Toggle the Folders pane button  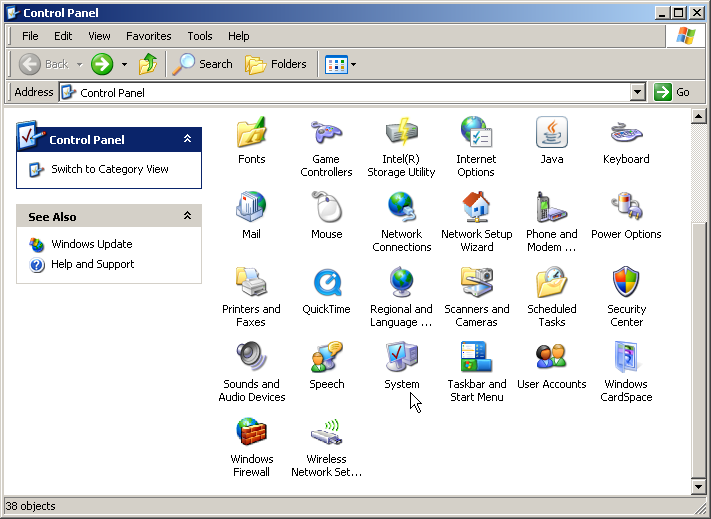[276, 64]
